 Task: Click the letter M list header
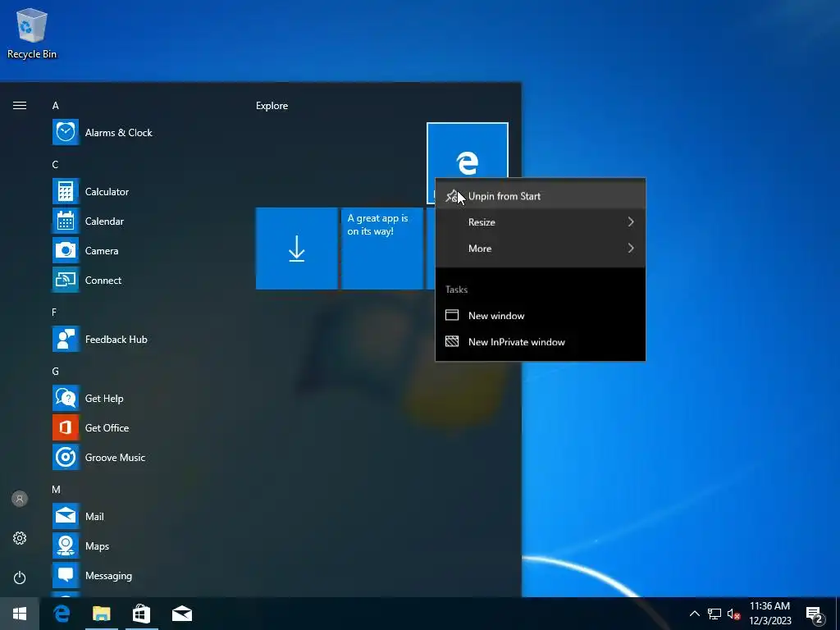click(56, 489)
